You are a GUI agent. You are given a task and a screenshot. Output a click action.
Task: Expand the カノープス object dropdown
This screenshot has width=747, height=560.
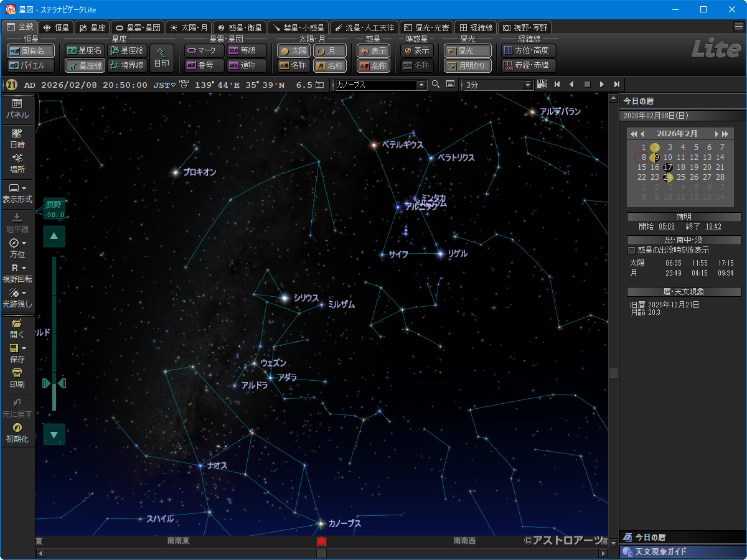point(421,85)
